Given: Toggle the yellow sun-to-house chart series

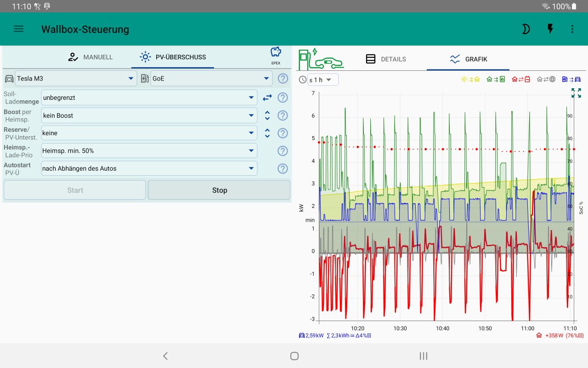Looking at the screenshot, I should pos(470,79).
